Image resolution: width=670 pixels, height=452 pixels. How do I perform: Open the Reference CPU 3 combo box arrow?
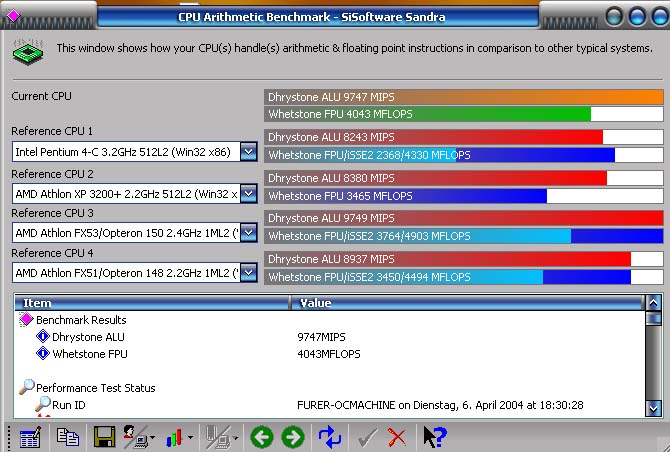pos(248,233)
